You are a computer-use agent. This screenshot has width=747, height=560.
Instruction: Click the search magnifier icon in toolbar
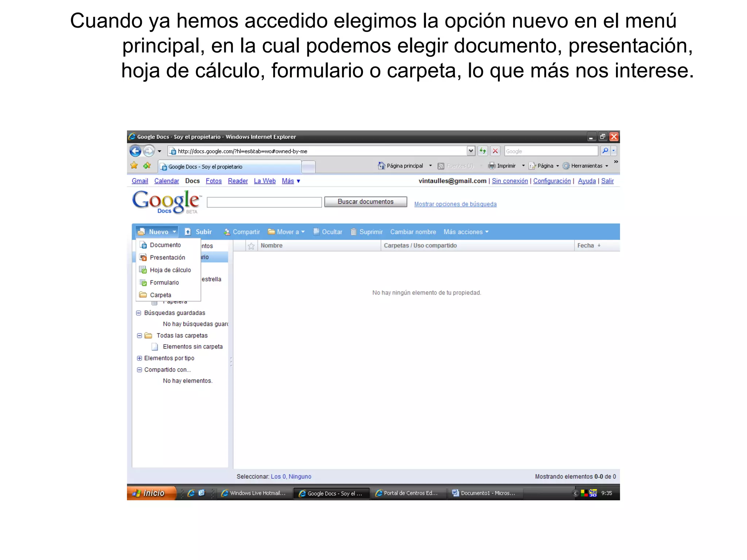click(605, 151)
